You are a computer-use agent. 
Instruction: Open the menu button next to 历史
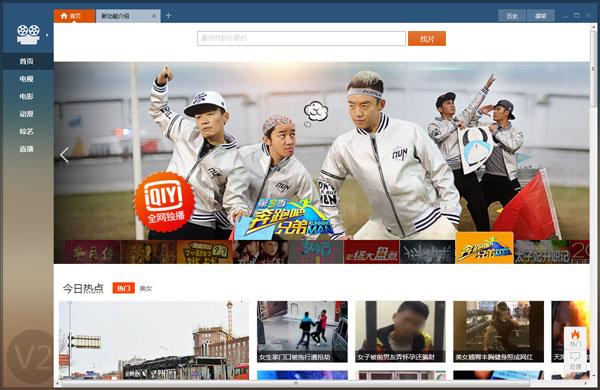tap(540, 16)
